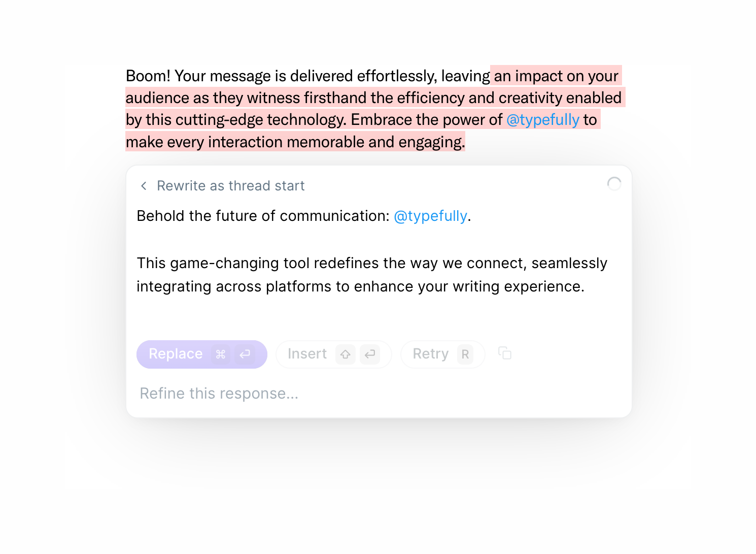756x554 pixels.
Task: Click the return key icon in Replace button
Action: point(245,354)
